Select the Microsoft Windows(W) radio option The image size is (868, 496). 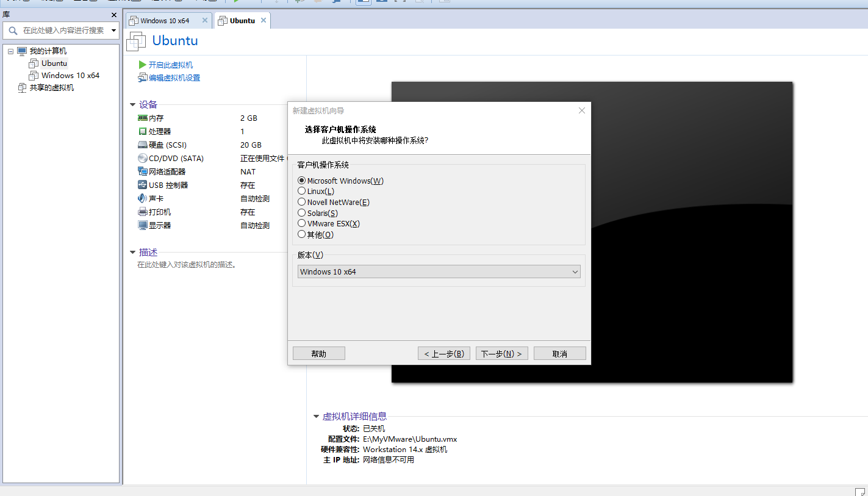(x=301, y=181)
